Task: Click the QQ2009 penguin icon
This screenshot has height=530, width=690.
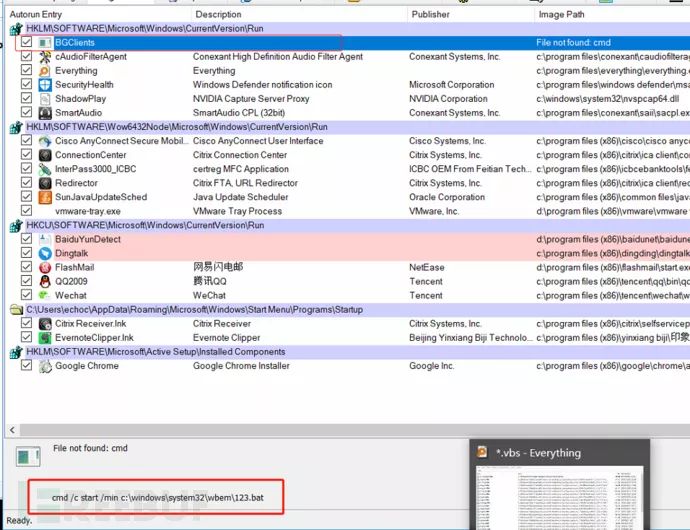Action: tap(46, 282)
